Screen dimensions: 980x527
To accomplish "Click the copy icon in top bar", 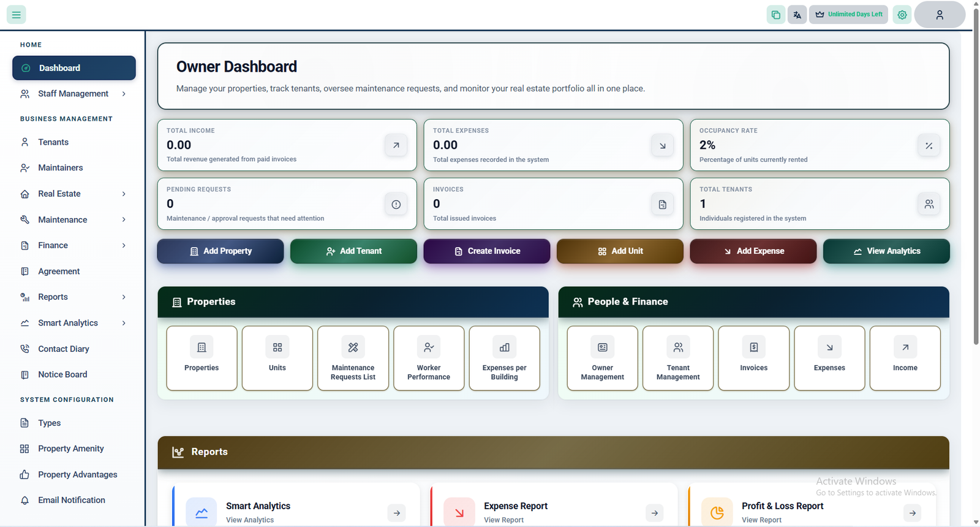I will (x=776, y=15).
